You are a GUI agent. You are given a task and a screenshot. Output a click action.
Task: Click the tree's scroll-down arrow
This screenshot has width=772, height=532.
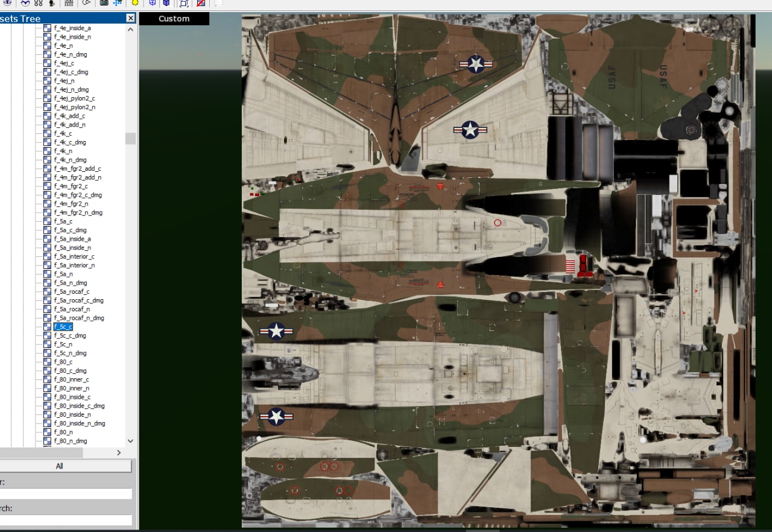pos(130,442)
